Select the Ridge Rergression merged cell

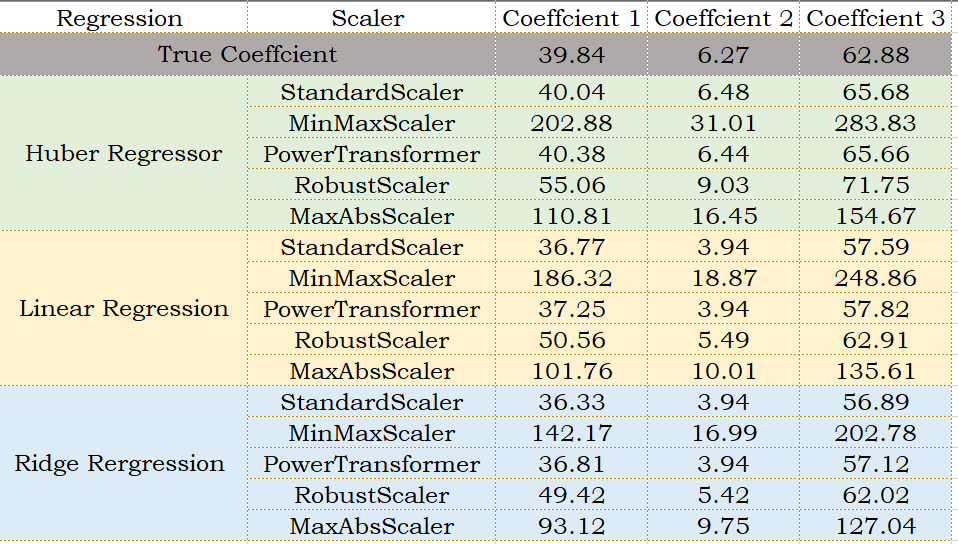120,464
